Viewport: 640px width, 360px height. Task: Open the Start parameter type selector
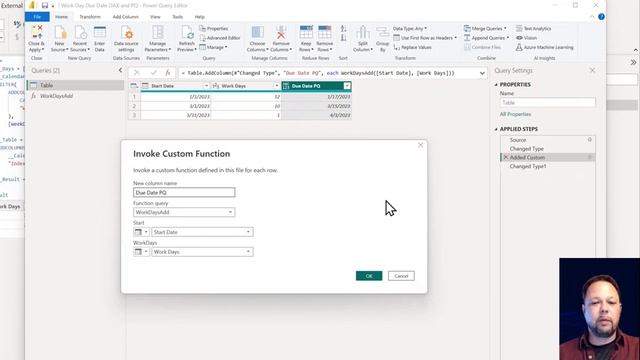[141, 232]
